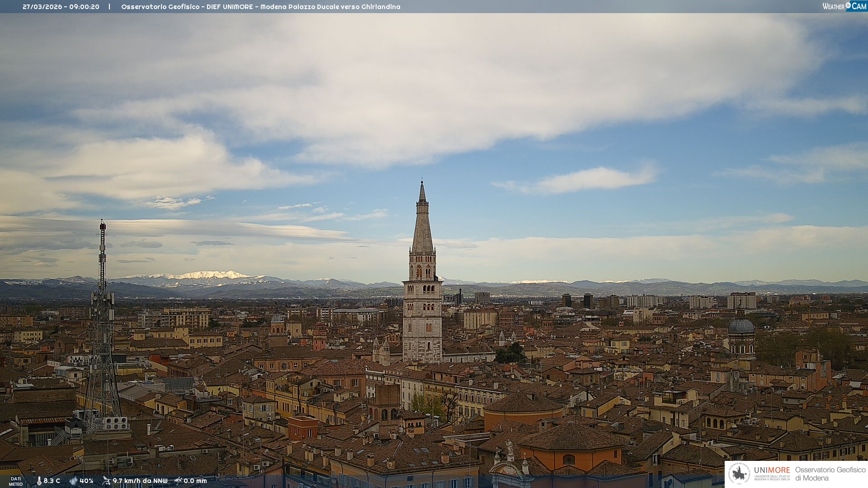The height and width of the screenshot is (488, 868).
Task: Click the UNIMORE circular seal emblem
Action: pyautogui.click(x=739, y=474)
